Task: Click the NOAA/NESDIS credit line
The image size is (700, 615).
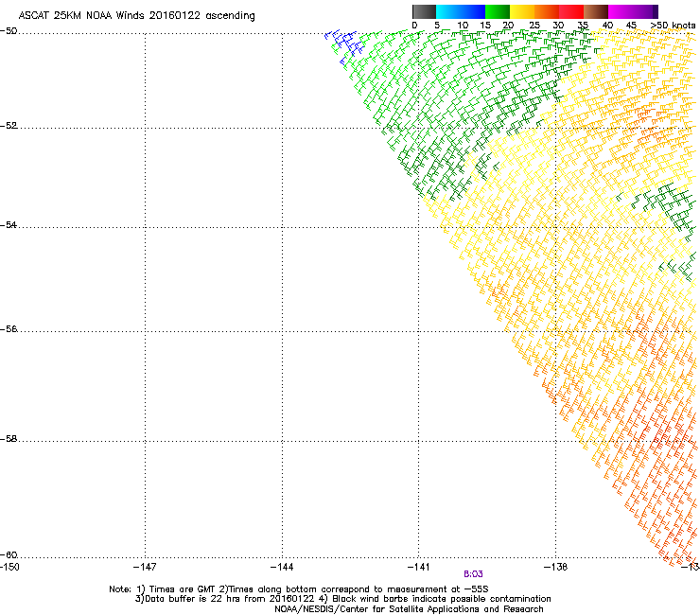Action: coord(409,609)
